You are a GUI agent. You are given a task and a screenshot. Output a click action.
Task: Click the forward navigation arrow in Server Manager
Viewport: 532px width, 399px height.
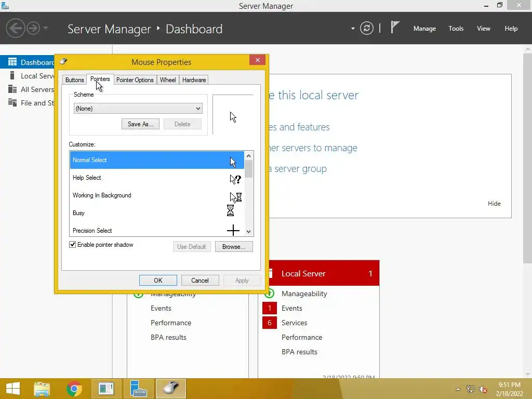(33, 28)
